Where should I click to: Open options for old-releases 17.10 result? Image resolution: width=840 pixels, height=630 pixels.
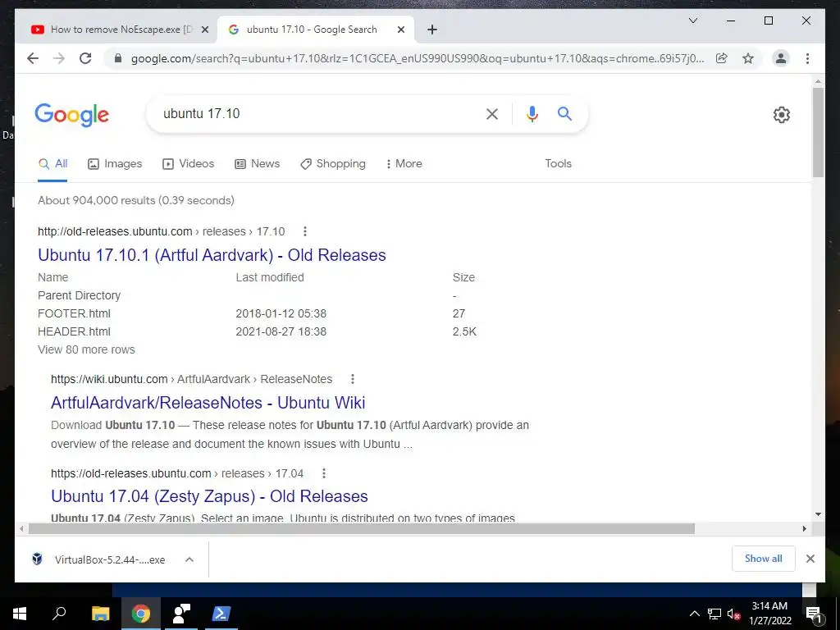click(x=305, y=231)
